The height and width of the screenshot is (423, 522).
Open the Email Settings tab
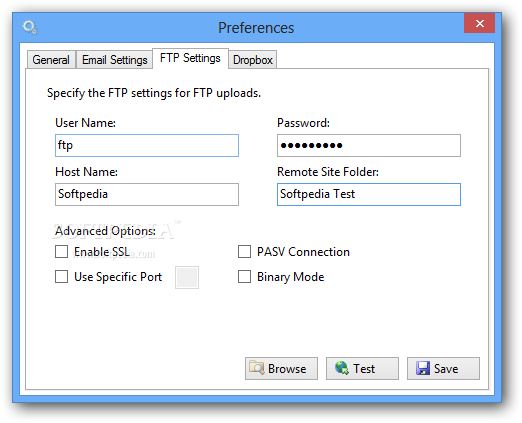coord(114,60)
